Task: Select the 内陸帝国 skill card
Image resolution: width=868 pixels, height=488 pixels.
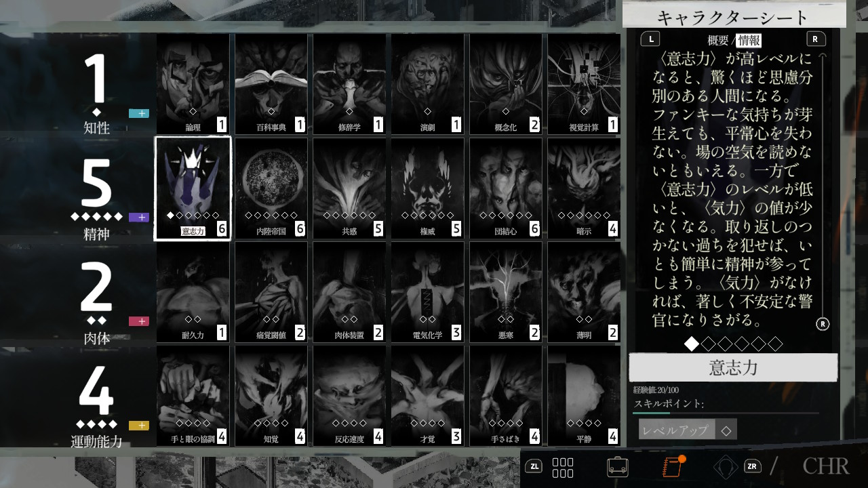Action: pos(271,188)
